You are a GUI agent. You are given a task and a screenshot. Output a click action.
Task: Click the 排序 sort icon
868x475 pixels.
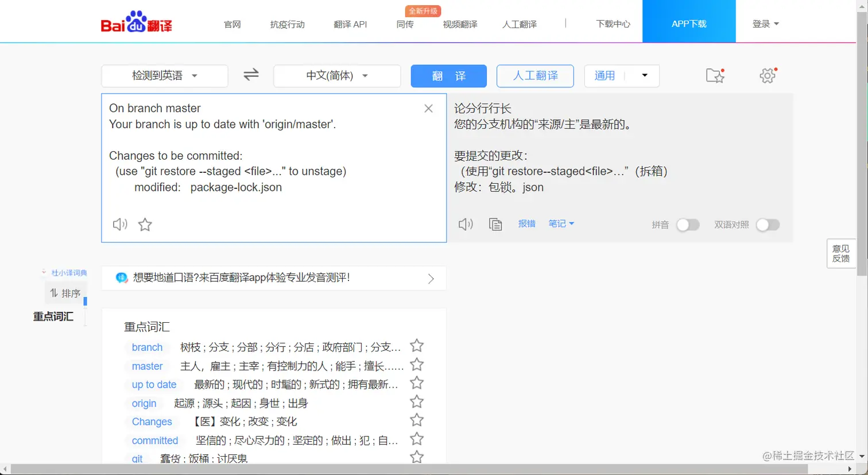[54, 293]
